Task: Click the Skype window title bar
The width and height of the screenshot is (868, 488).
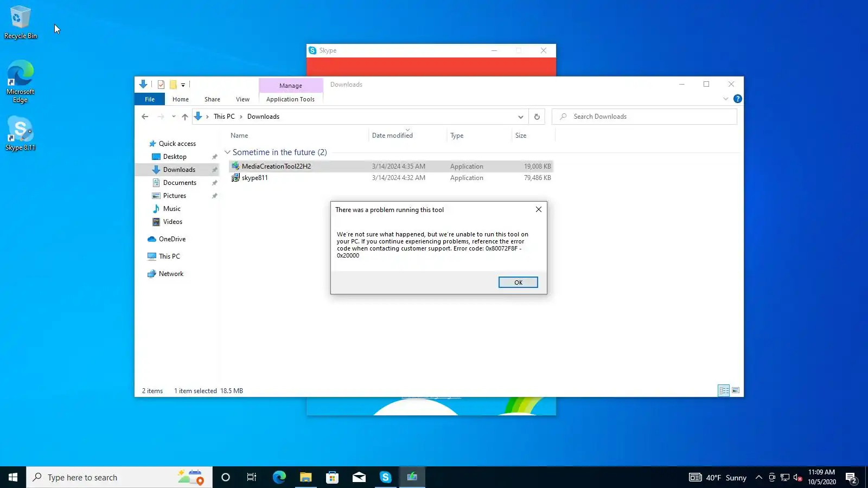Action: pos(431,50)
